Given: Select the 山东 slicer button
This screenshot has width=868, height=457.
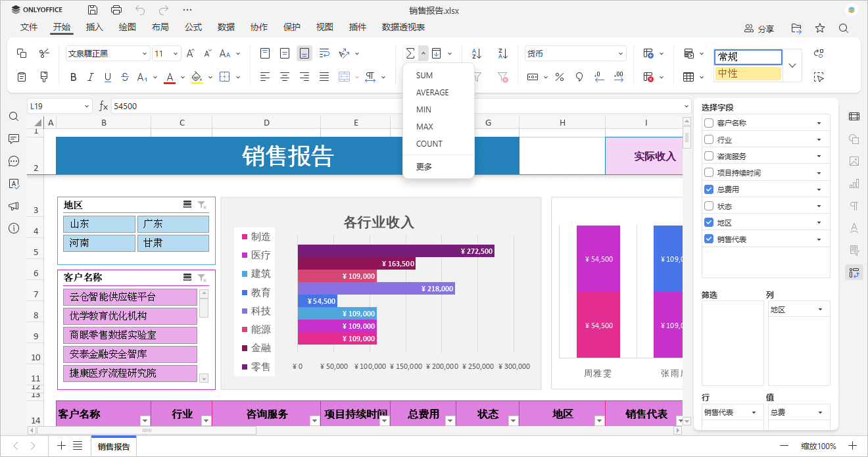Looking at the screenshot, I should click(99, 224).
